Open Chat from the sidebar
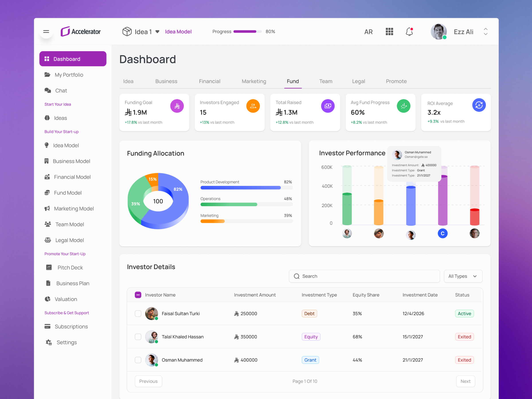The height and width of the screenshot is (399, 532). (61, 90)
